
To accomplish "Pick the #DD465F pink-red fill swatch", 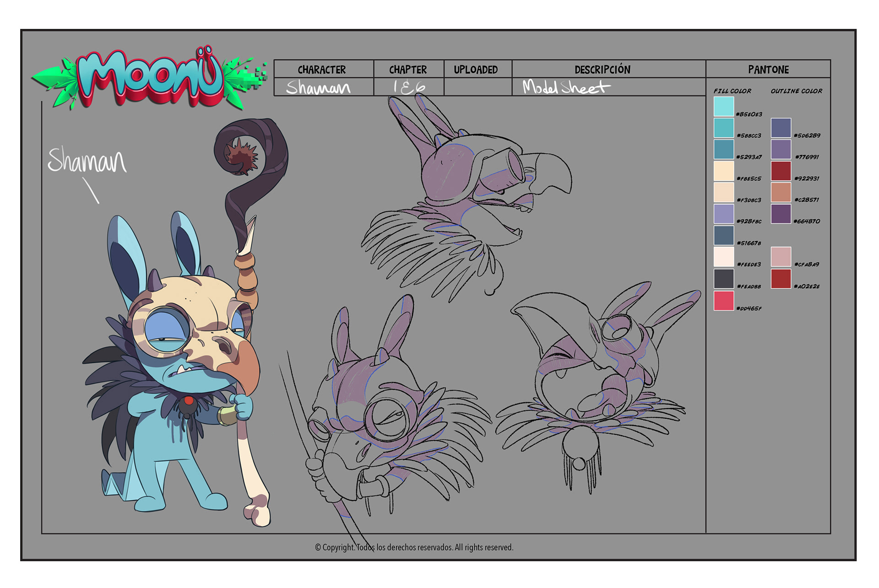I will tap(724, 301).
